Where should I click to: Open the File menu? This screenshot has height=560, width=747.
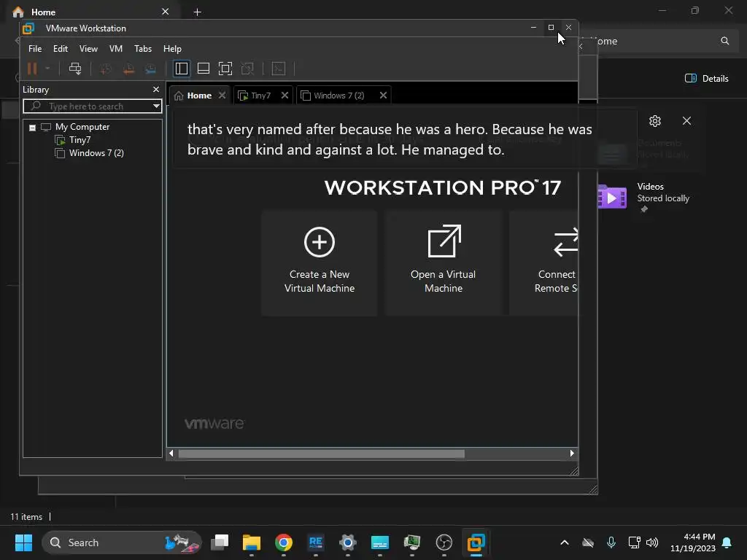click(x=35, y=49)
